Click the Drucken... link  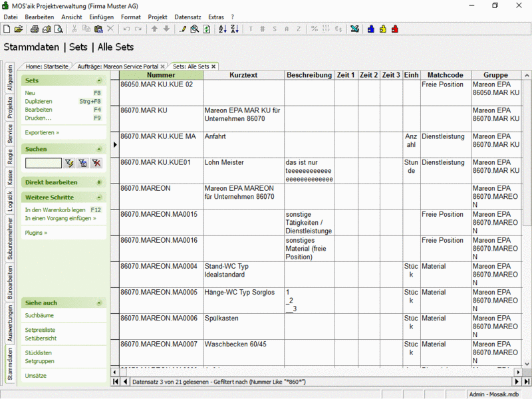coord(38,118)
